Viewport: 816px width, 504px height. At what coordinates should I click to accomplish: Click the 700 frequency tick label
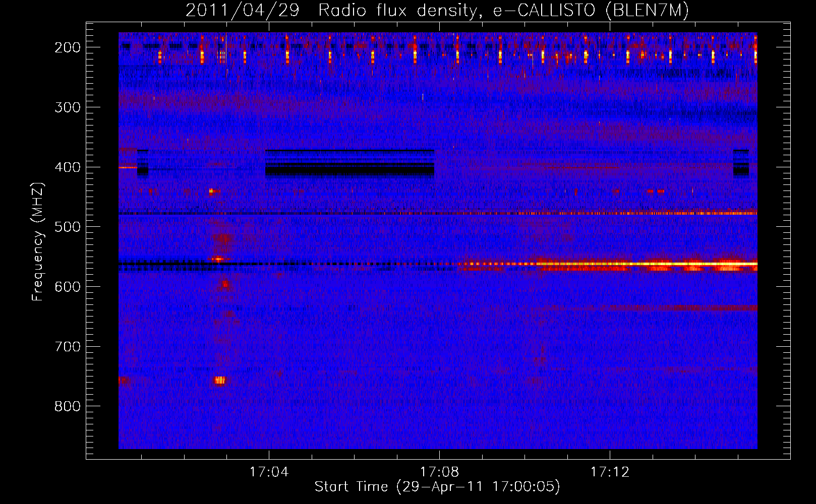tap(68, 347)
